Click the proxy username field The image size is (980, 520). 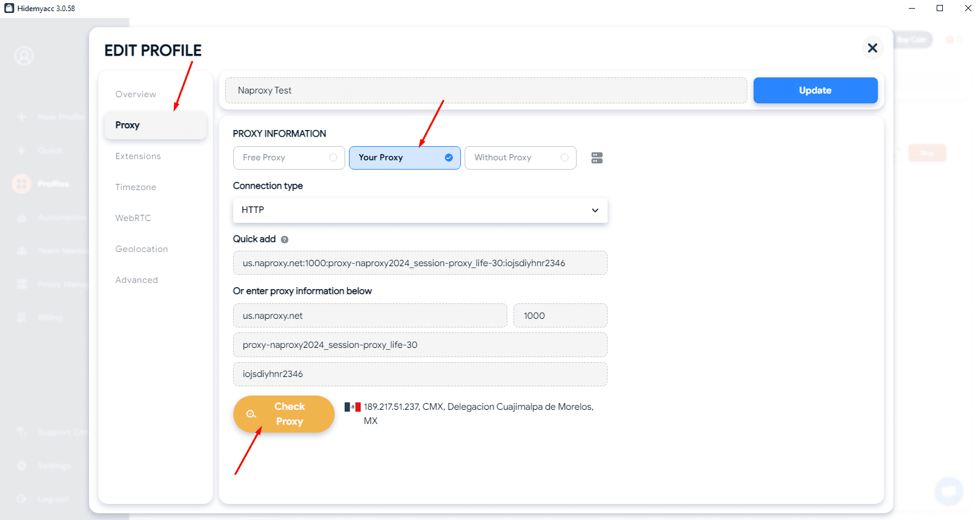pyautogui.click(x=420, y=345)
